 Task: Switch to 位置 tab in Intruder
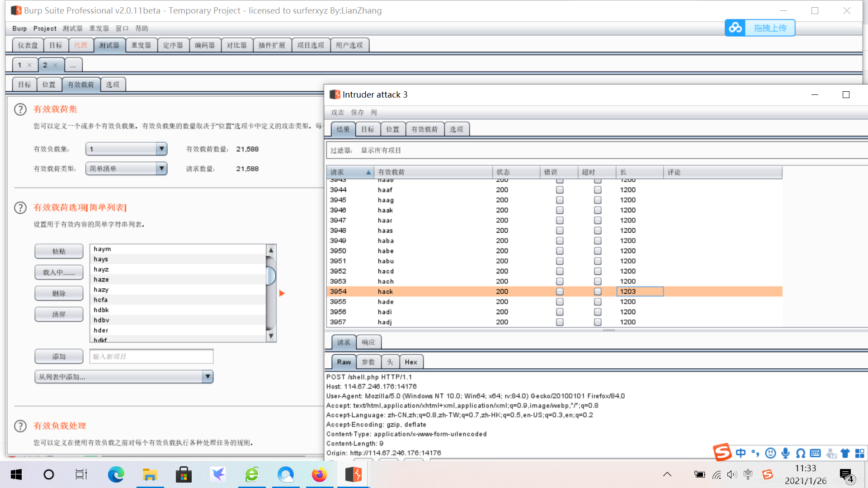coord(49,84)
